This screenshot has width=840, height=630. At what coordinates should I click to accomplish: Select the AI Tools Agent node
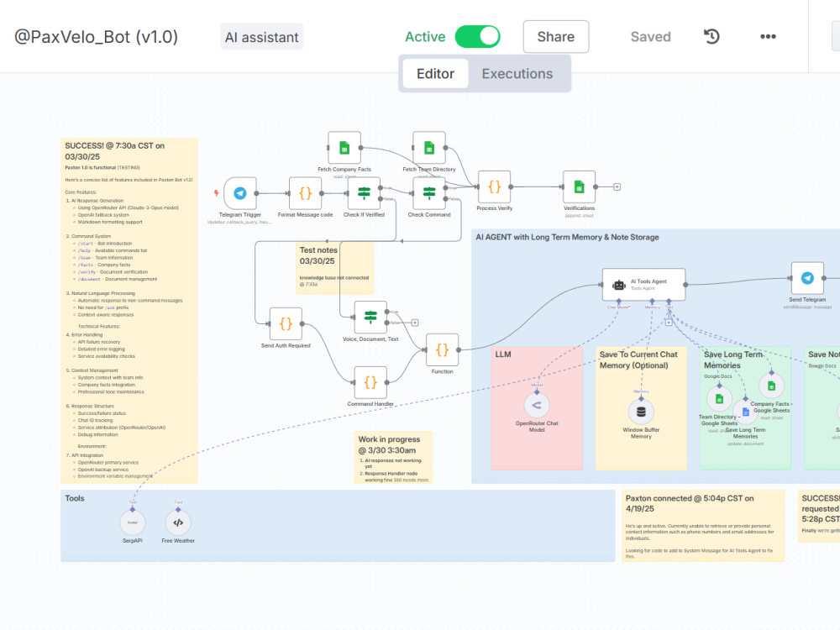pyautogui.click(x=644, y=285)
